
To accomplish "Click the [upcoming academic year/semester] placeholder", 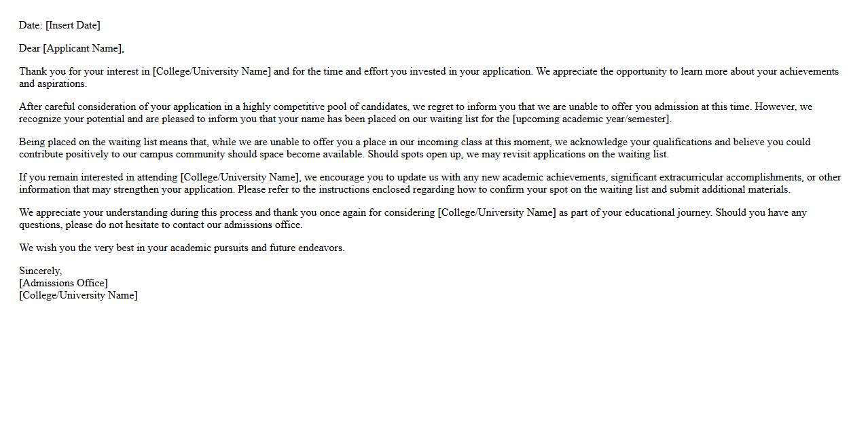I will [591, 119].
